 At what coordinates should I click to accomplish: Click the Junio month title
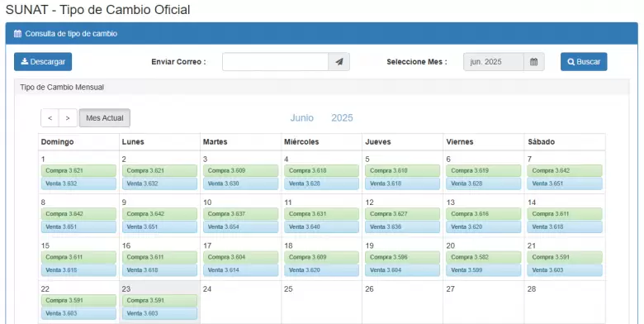[x=302, y=118]
